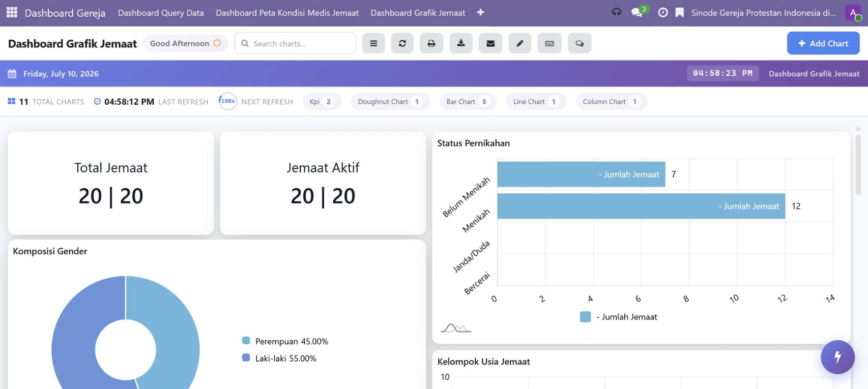Click the email envelope toolbar icon
This screenshot has height=389, width=868.
[x=490, y=43]
